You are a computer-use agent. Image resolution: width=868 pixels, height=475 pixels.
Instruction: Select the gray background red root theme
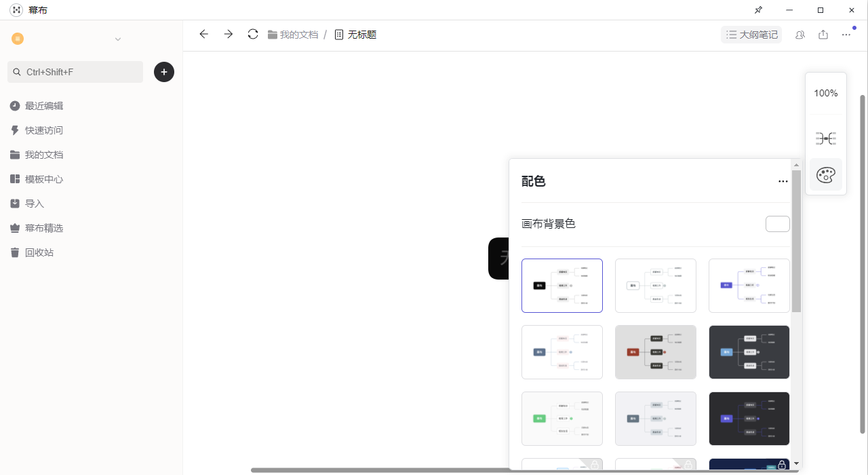tap(656, 352)
